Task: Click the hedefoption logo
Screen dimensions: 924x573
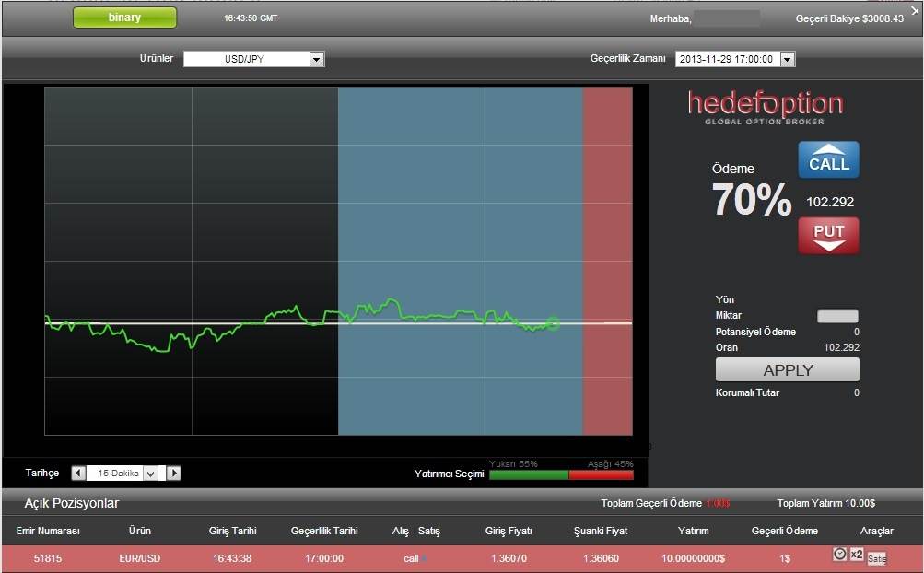Action: click(766, 107)
